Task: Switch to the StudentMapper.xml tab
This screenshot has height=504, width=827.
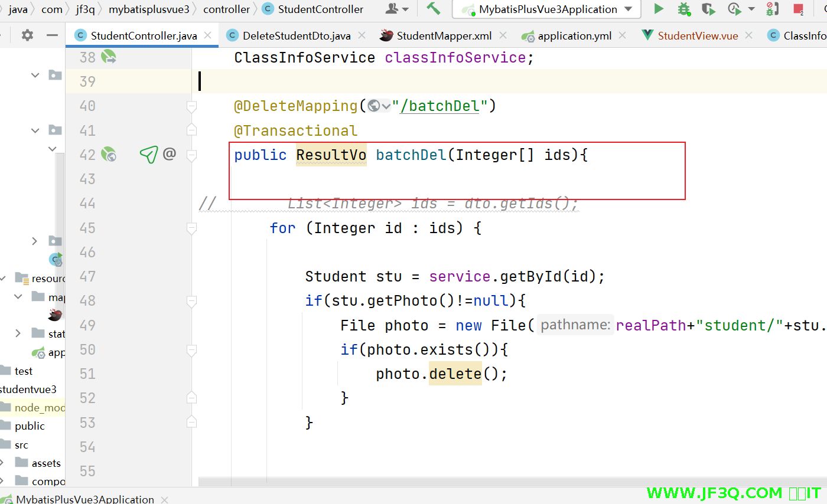Action: tap(443, 35)
